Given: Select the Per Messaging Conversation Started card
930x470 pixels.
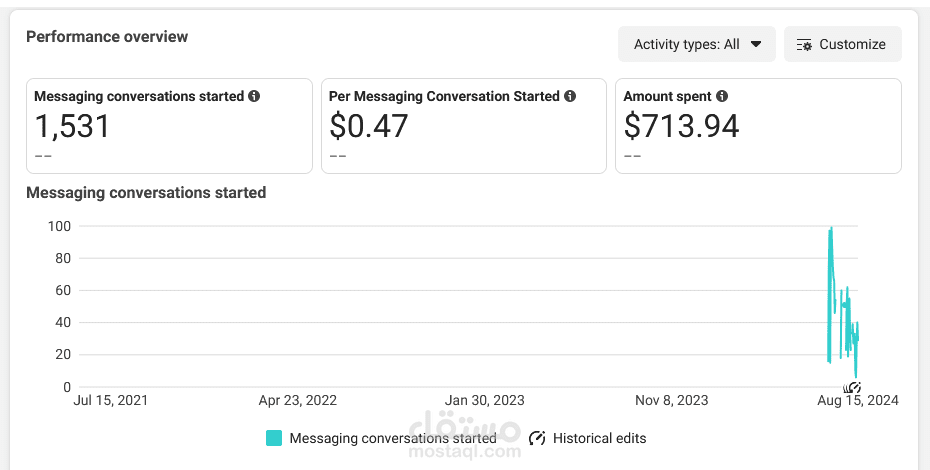Looking at the screenshot, I should click(464, 126).
